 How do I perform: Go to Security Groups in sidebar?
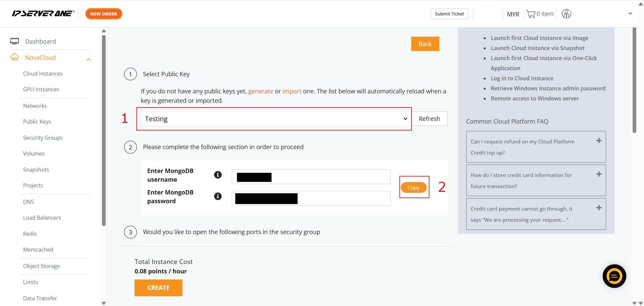(43, 138)
